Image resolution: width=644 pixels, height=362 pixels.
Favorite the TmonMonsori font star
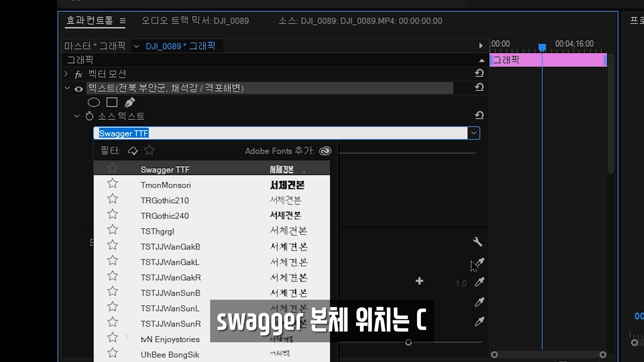tap(113, 184)
